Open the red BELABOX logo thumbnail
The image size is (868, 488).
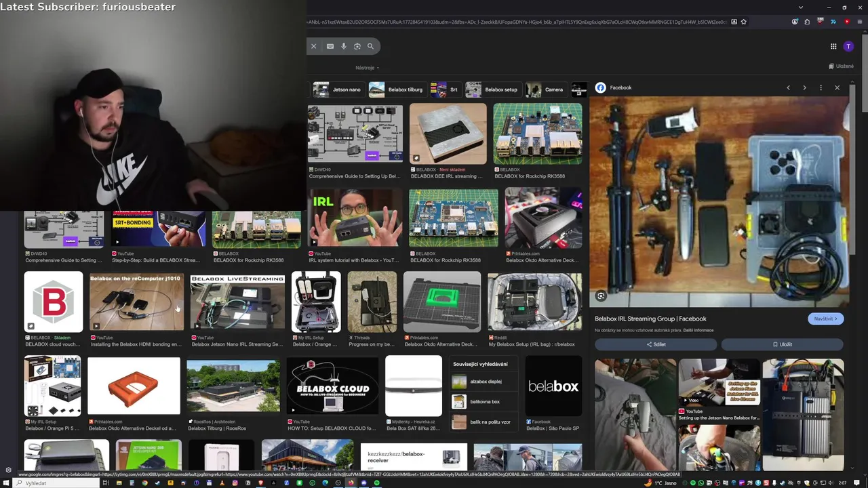click(54, 302)
